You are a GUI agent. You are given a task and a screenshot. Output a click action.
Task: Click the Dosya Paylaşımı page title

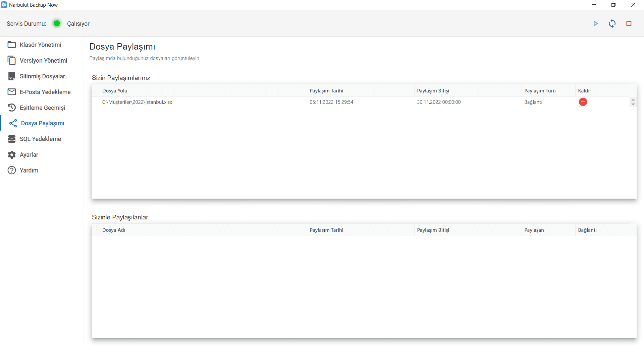coord(122,47)
